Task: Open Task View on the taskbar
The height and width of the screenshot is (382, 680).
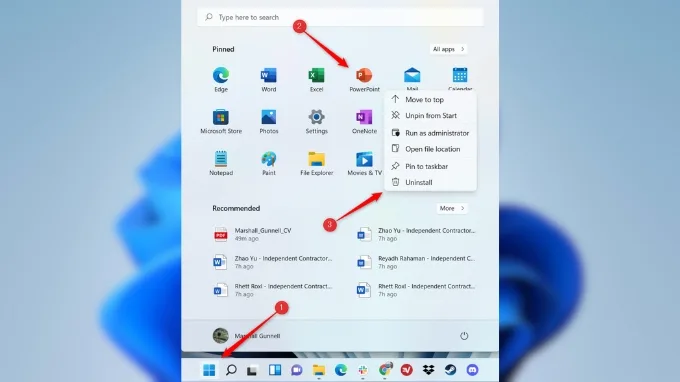Action: click(x=252, y=370)
